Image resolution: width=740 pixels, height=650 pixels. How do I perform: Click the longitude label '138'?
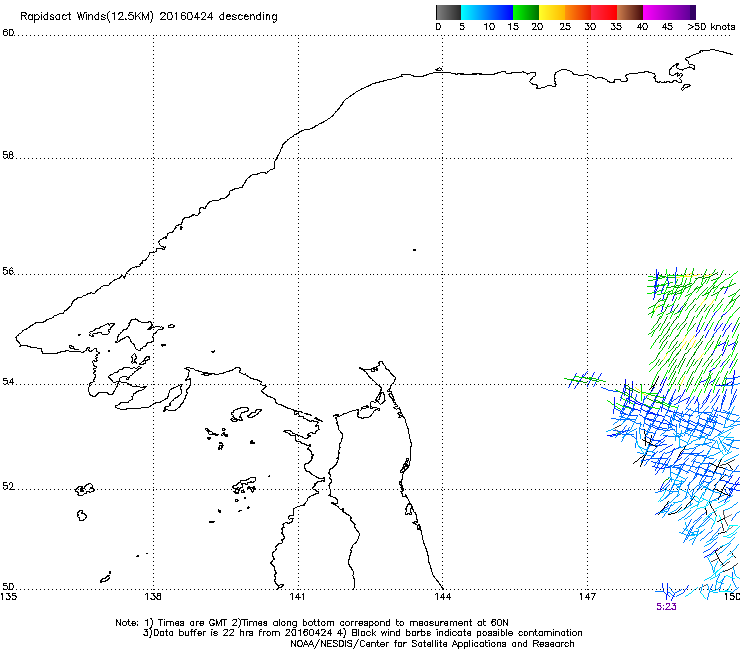(153, 597)
